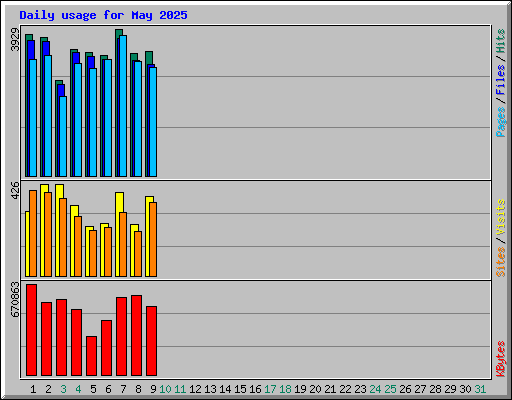Click day 20 on the x-axis

coord(315,389)
